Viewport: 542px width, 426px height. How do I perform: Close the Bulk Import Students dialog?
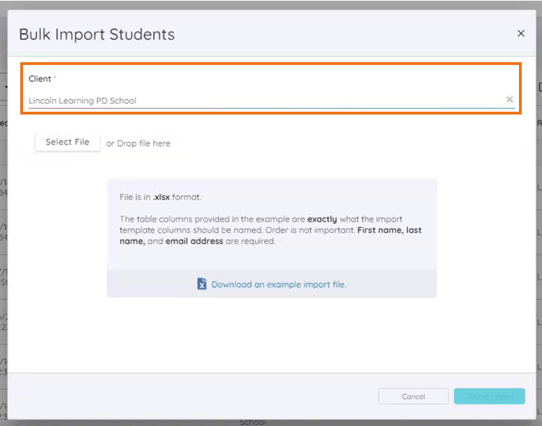pyautogui.click(x=521, y=34)
